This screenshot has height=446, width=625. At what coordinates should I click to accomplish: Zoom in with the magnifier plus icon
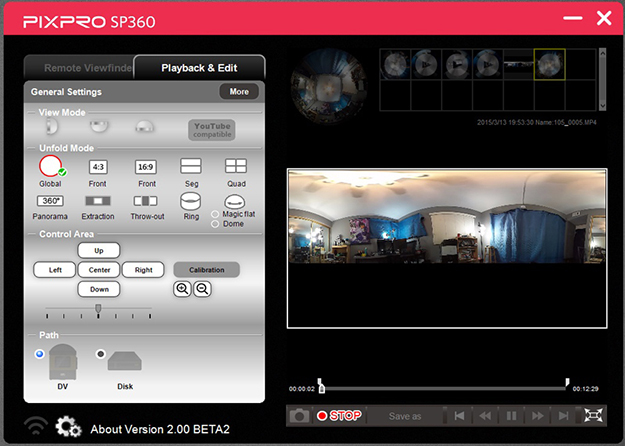182,289
